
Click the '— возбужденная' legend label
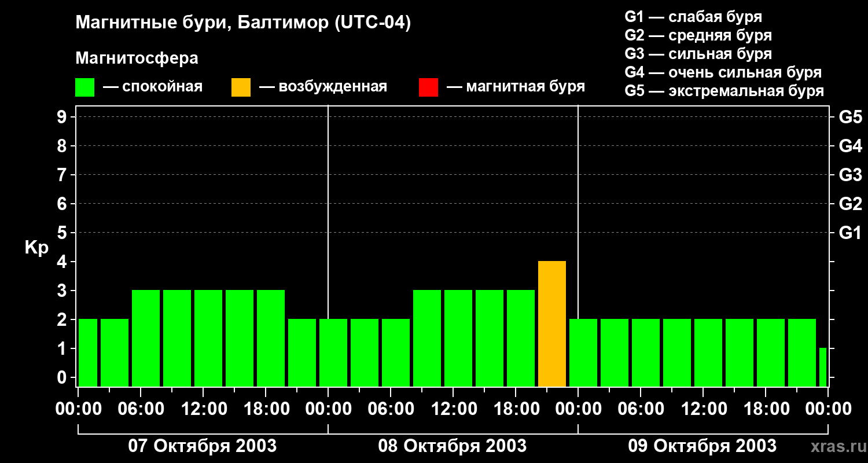tap(323, 87)
